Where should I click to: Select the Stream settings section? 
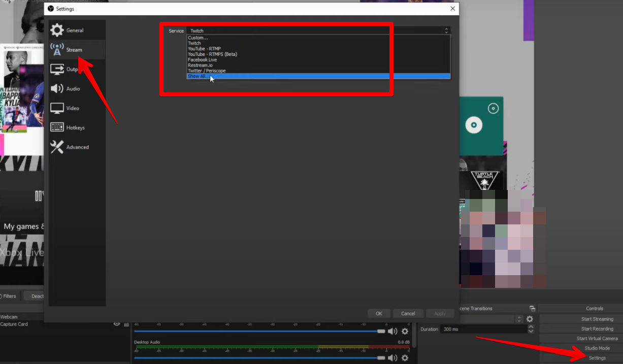click(x=77, y=50)
